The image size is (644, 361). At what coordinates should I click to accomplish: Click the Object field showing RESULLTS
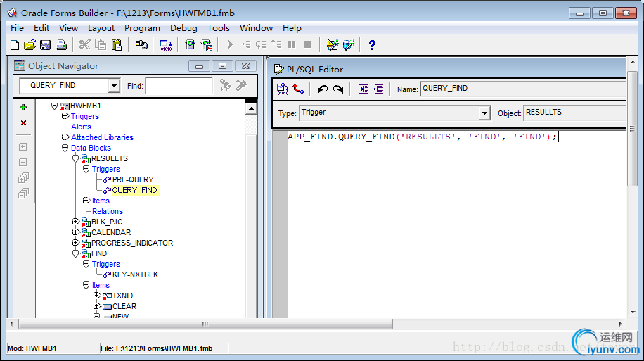[x=575, y=113]
